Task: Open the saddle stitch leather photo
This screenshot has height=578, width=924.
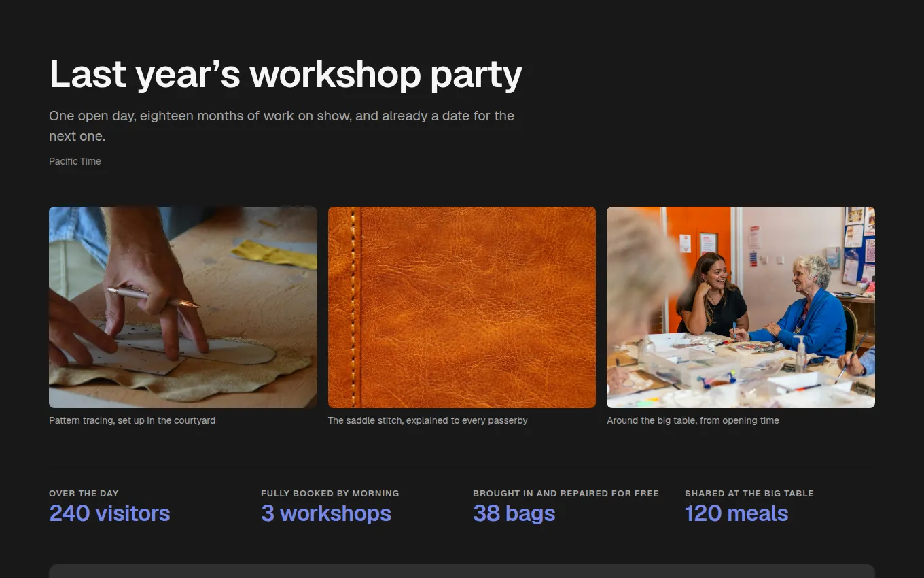Action: pyautogui.click(x=462, y=307)
